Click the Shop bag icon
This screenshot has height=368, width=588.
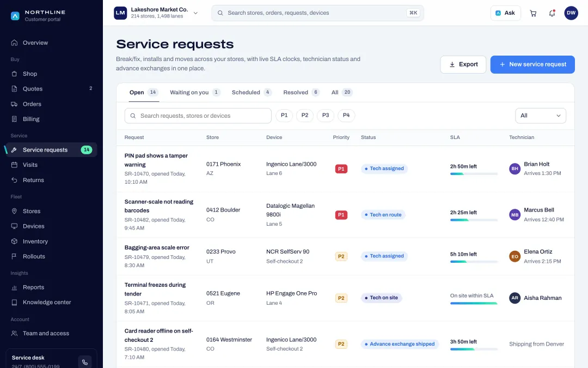(14, 74)
